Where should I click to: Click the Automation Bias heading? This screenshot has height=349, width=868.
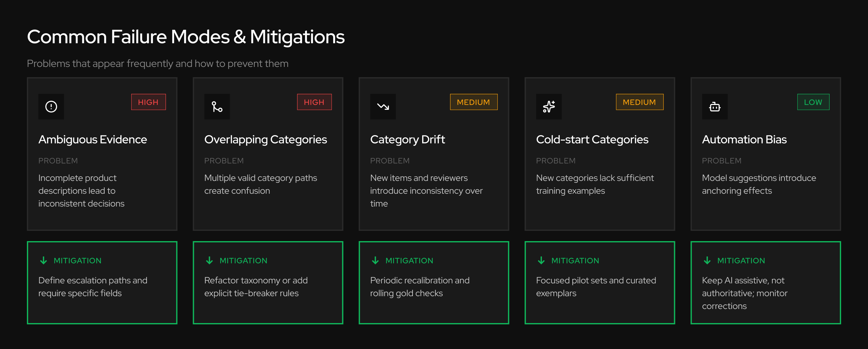(744, 139)
